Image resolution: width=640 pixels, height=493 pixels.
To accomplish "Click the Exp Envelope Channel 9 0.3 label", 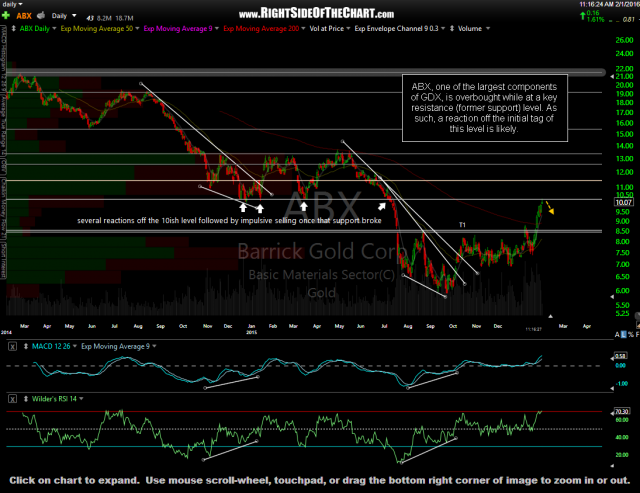I will click(396, 29).
